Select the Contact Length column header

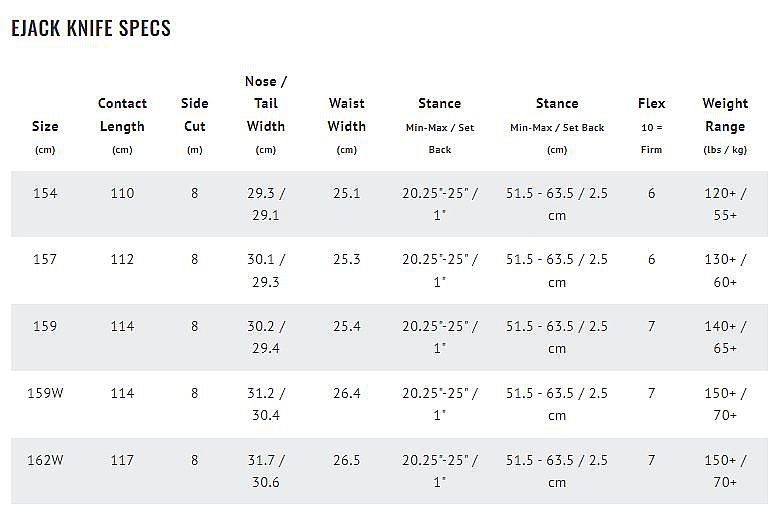point(122,115)
